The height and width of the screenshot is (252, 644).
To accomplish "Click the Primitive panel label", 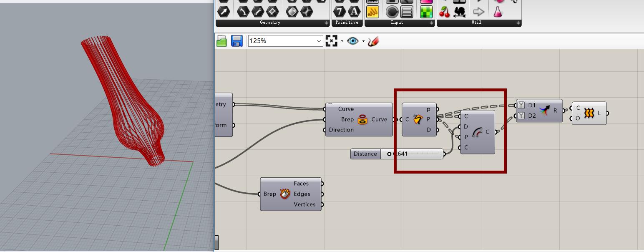I will (x=347, y=23).
